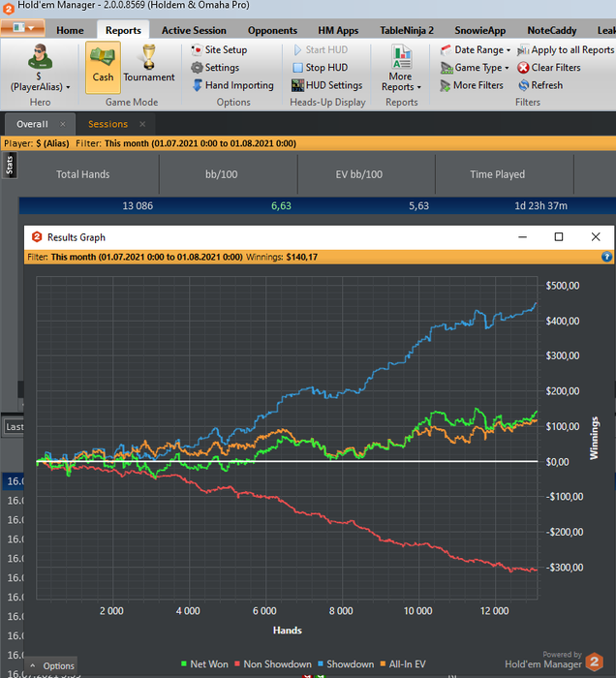The image size is (616, 678).
Task: Select the Overall report tab
Action: 32,124
